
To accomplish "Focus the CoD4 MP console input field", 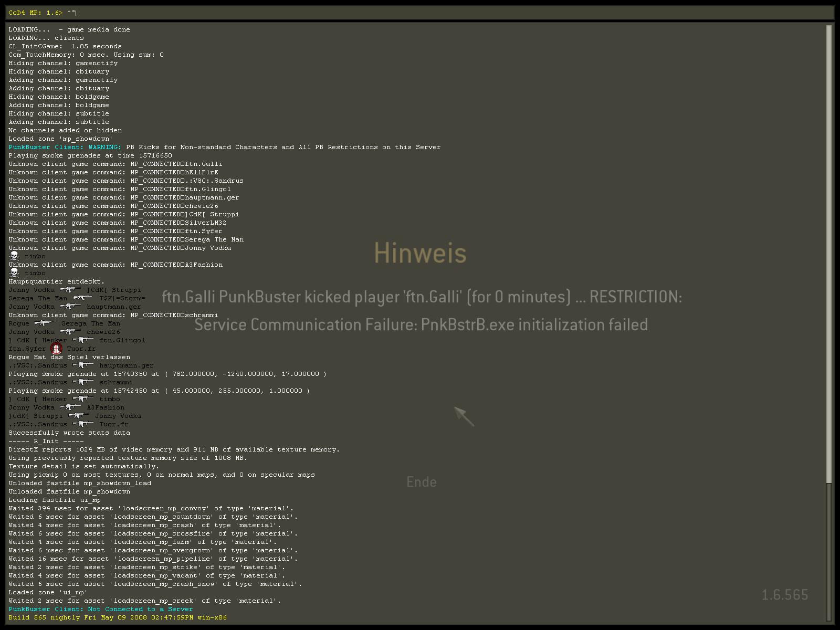I will [420, 13].
